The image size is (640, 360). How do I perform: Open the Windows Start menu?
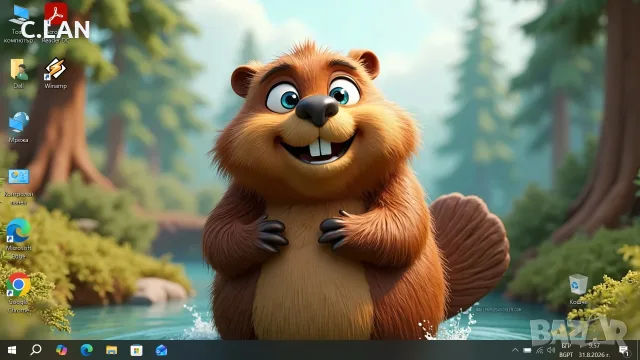[11, 350]
